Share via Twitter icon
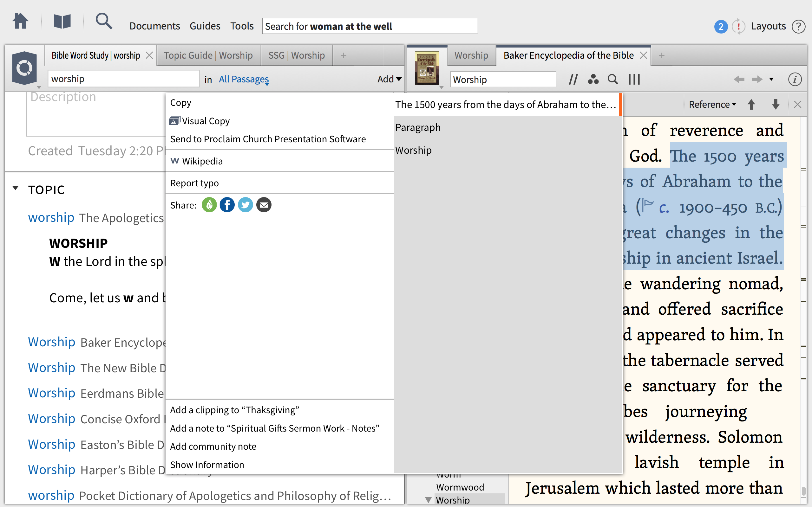Viewport: 812px width, 507px height. [x=245, y=205]
